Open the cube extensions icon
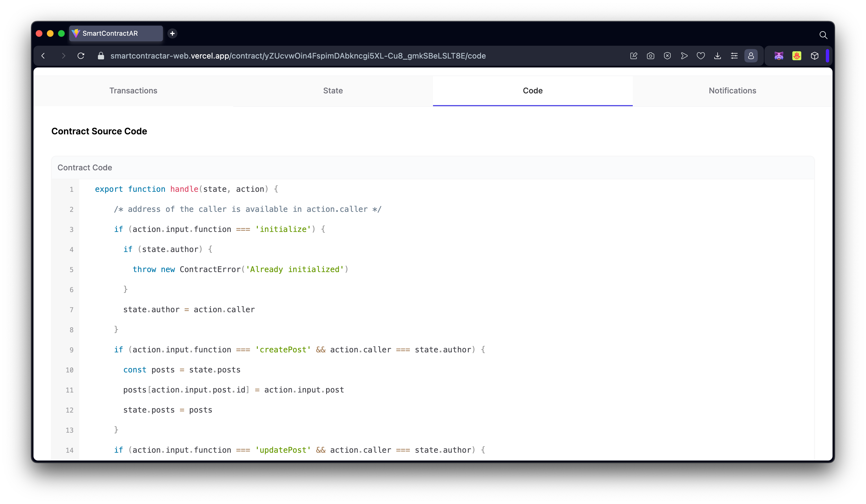Image resolution: width=866 pixels, height=504 pixels. coord(814,56)
